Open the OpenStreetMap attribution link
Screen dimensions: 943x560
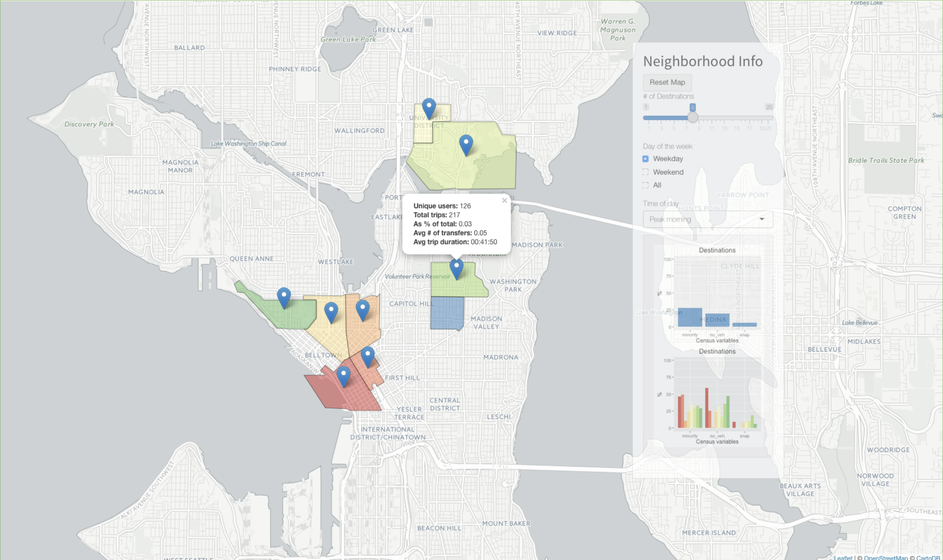[886, 558]
